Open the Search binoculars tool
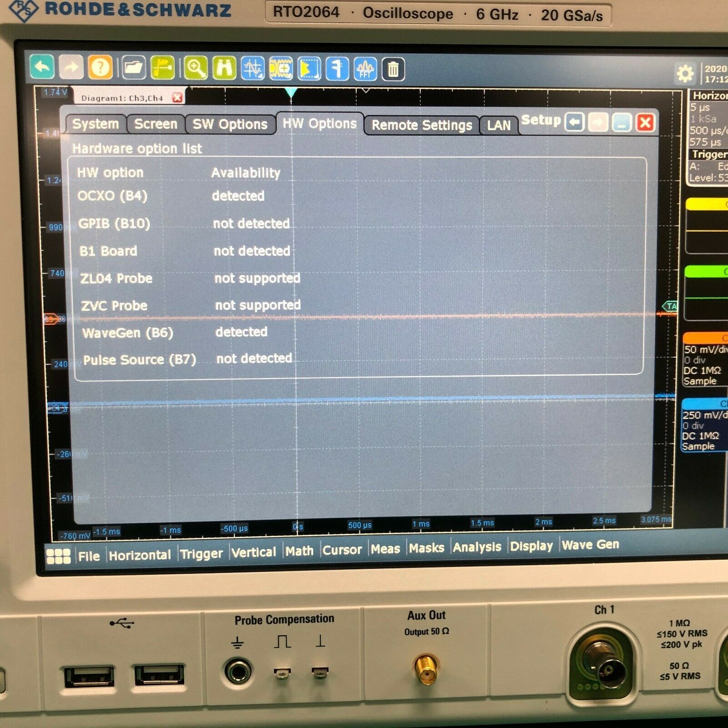Image resolution: width=728 pixels, height=728 pixels. (x=225, y=69)
